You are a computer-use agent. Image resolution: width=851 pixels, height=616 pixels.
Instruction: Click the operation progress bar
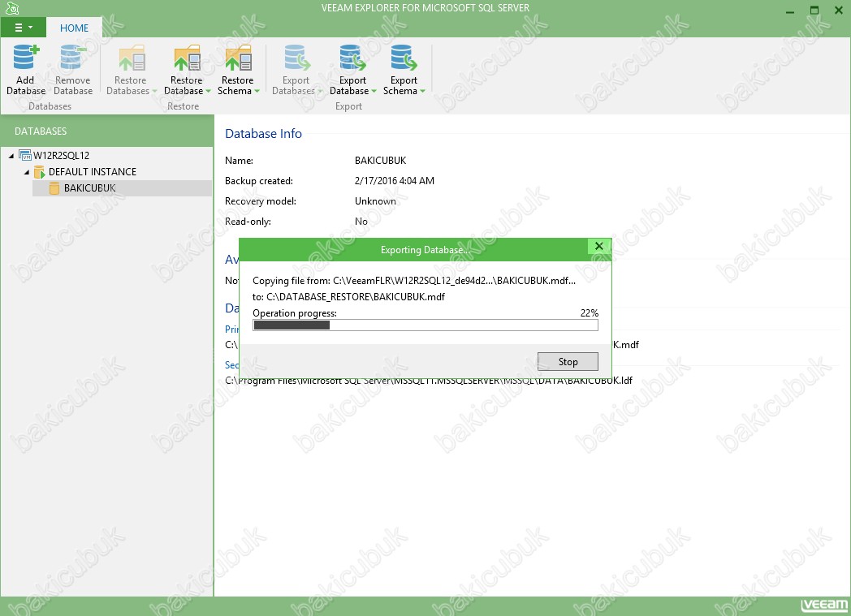point(425,325)
